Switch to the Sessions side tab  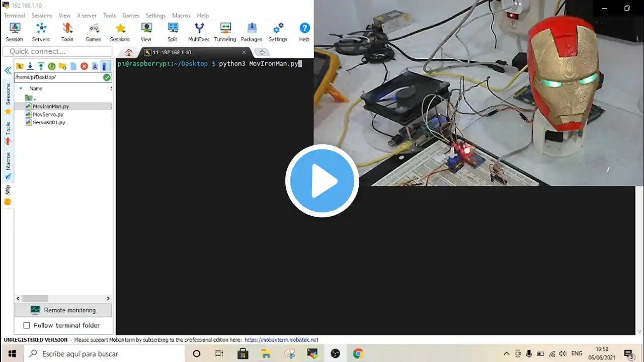(8, 99)
